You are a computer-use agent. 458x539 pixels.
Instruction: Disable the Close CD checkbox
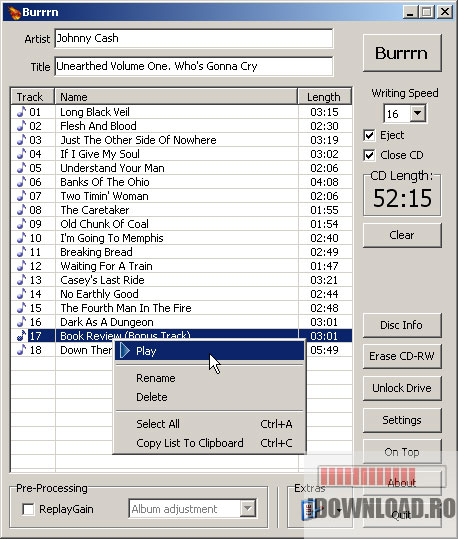pos(369,155)
